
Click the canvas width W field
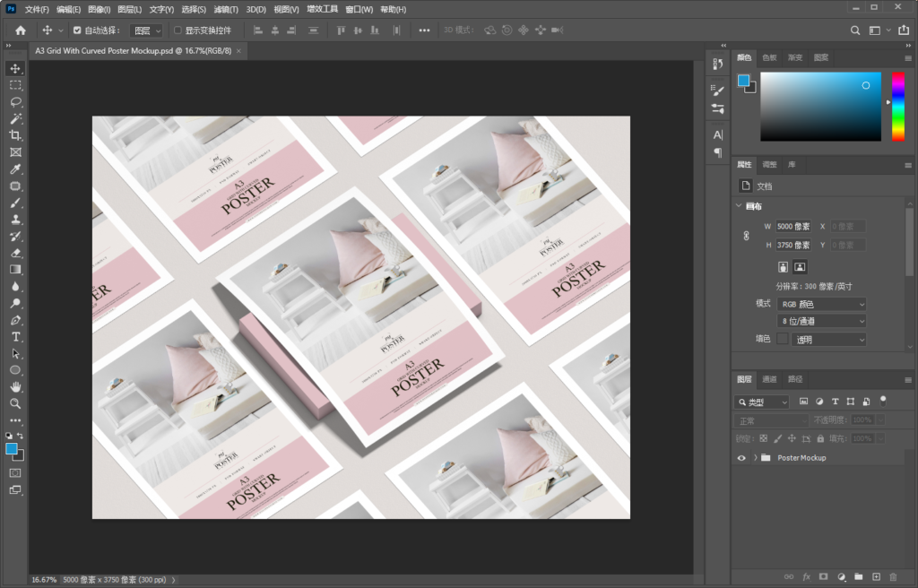(x=793, y=226)
